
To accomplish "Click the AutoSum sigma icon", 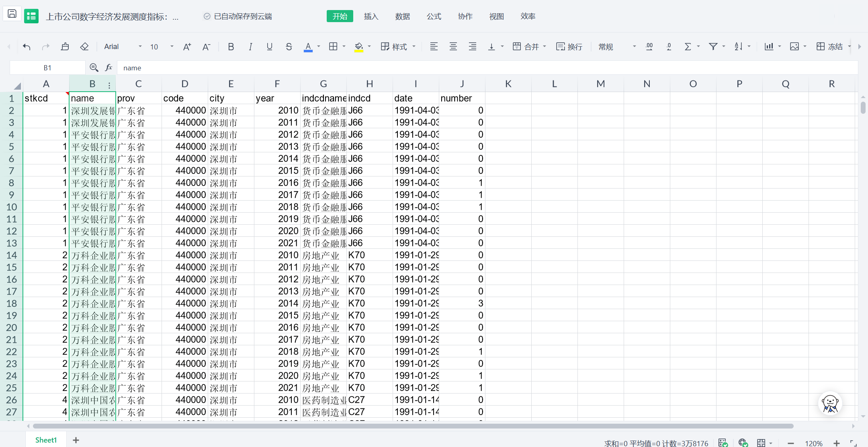I will pyautogui.click(x=688, y=47).
